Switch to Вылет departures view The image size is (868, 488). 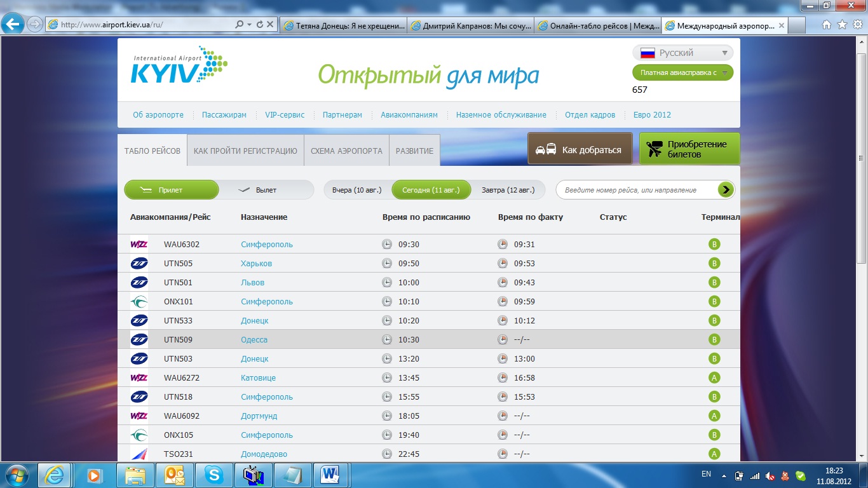tap(266, 190)
